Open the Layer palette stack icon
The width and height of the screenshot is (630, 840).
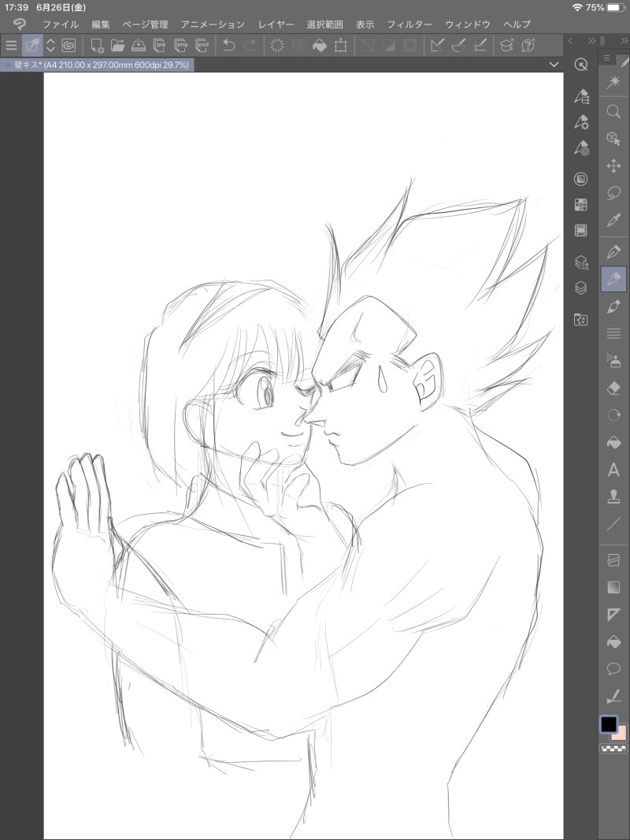[580, 288]
